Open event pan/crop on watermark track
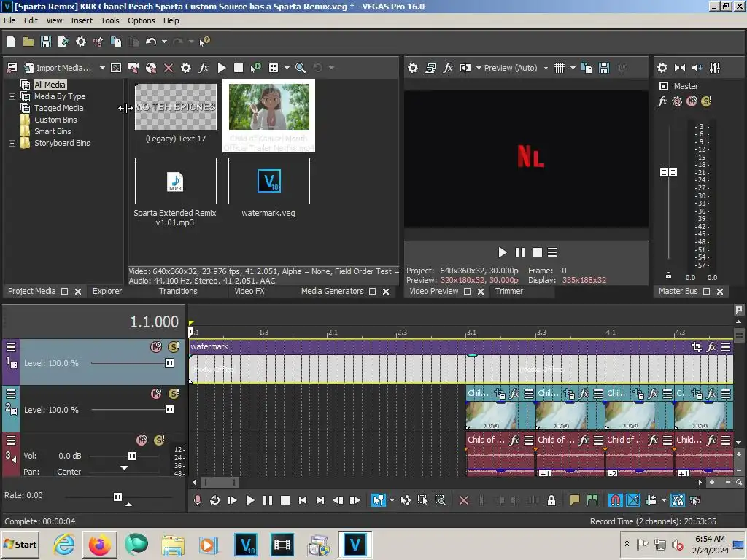 click(696, 347)
